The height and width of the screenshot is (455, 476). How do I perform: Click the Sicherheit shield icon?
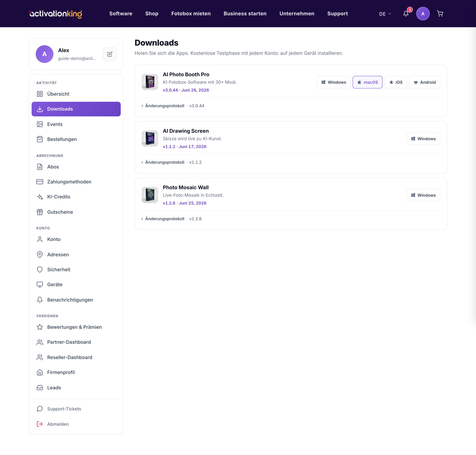[x=40, y=270]
